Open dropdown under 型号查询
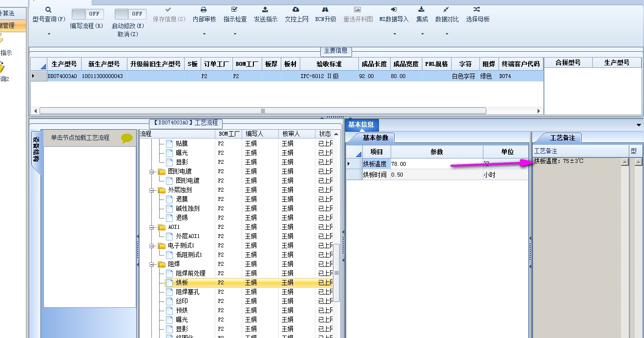The image size is (644, 338). (x=49, y=34)
